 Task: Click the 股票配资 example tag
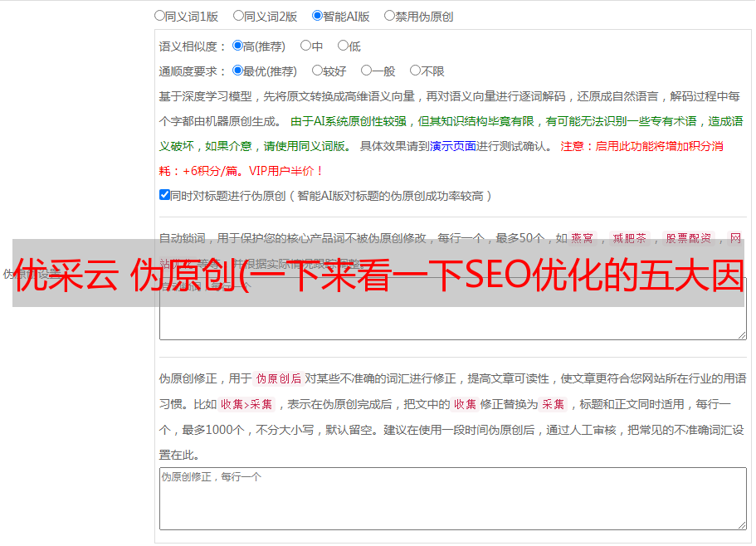point(689,238)
